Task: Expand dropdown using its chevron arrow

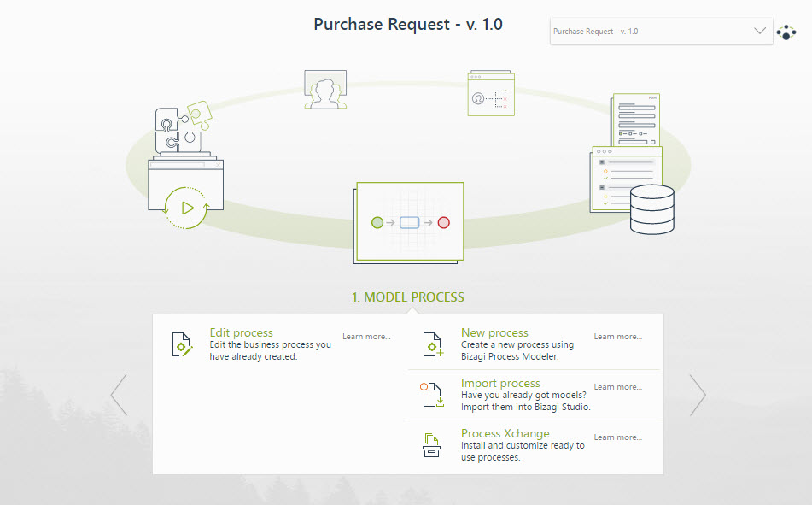Action: pos(760,31)
